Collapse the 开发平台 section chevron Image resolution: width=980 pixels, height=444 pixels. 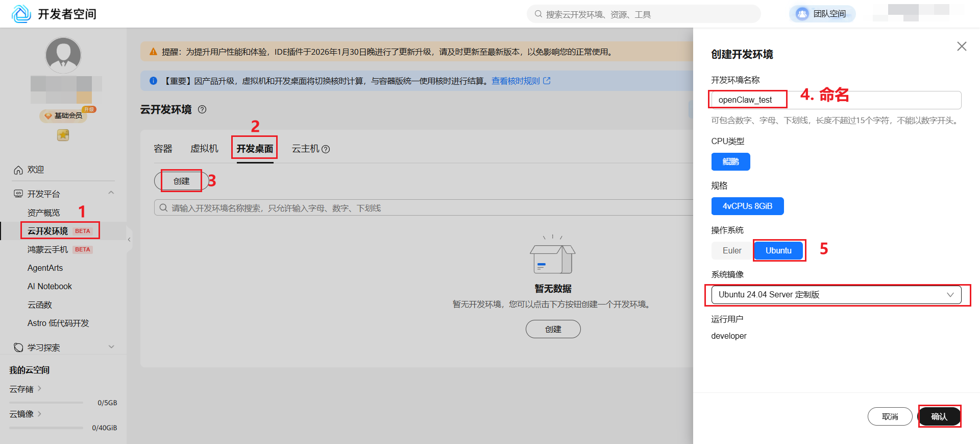[x=111, y=193]
